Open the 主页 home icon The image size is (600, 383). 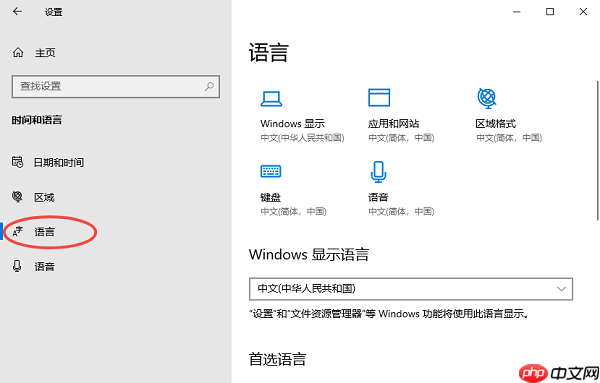click(18, 52)
